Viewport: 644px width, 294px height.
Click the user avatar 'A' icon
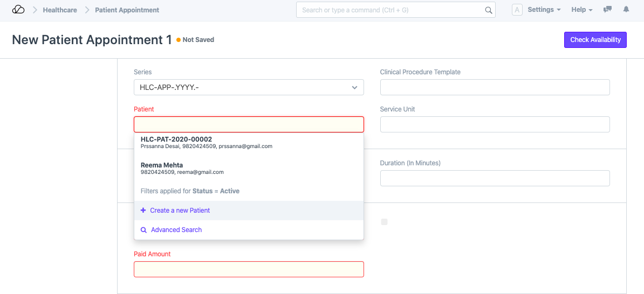pyautogui.click(x=517, y=10)
